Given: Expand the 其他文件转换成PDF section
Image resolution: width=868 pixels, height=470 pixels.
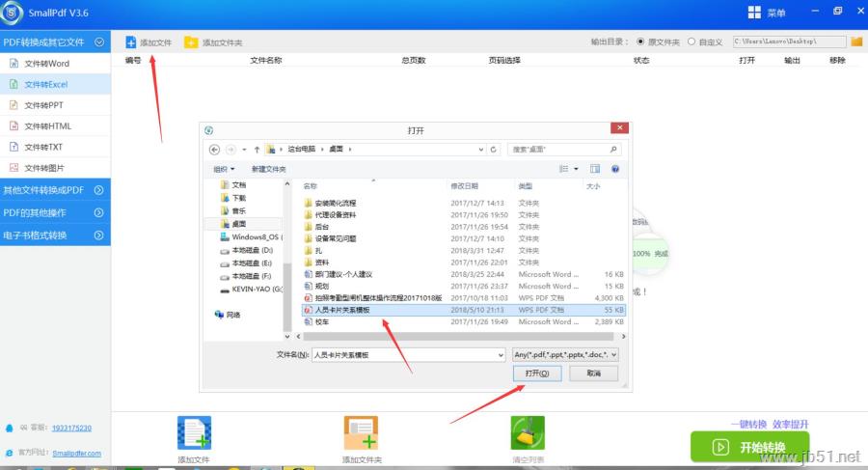Looking at the screenshot, I should 99,190.
